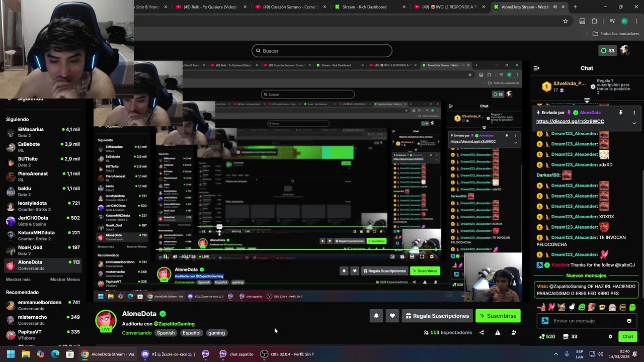Click the AloneDota streamer avatar with LIVE badge
This screenshot has height=362, width=644.
tap(106, 321)
